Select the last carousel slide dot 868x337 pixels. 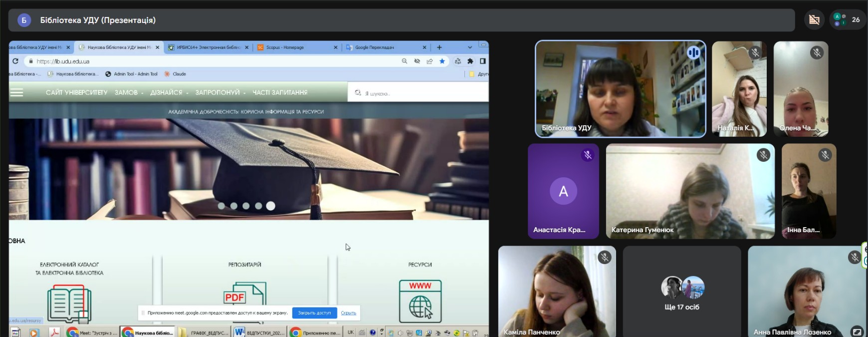click(x=270, y=206)
